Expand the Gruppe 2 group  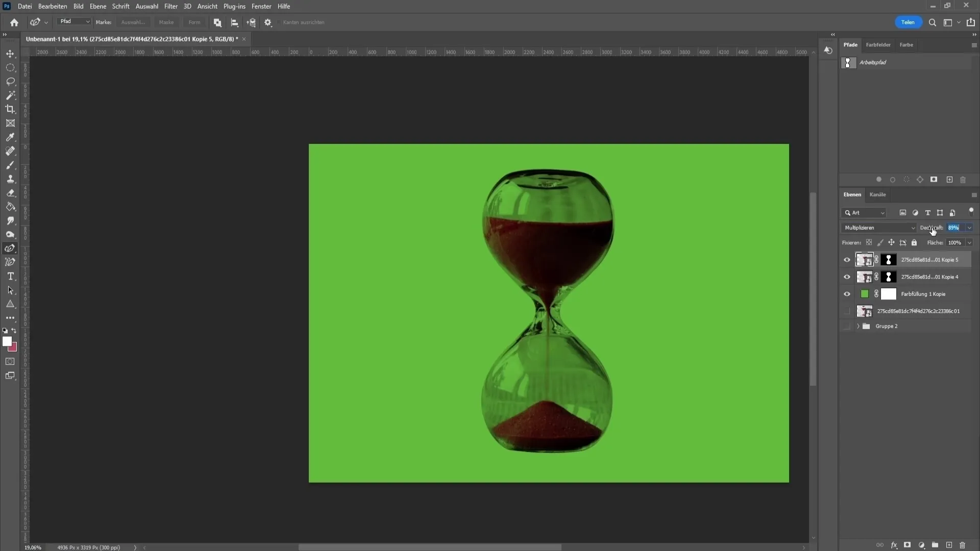tap(858, 326)
